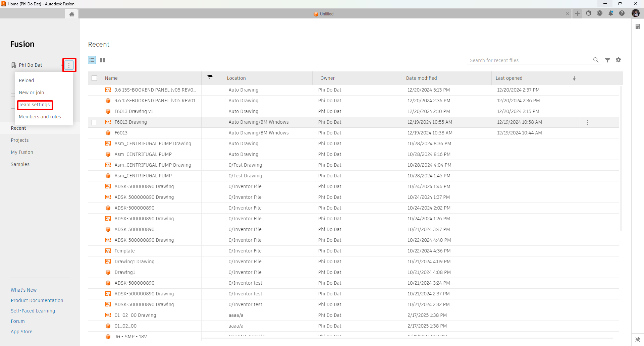
Task: Open the notifications bell
Action: point(611,13)
